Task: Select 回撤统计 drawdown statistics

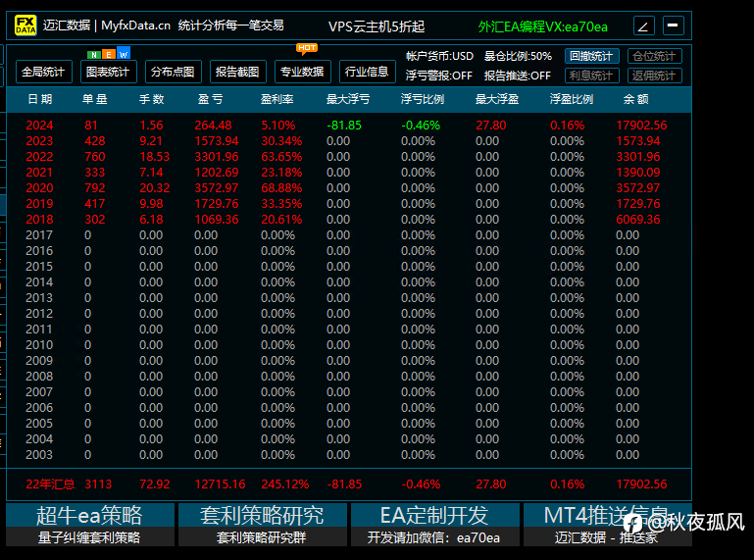Action: pos(592,56)
